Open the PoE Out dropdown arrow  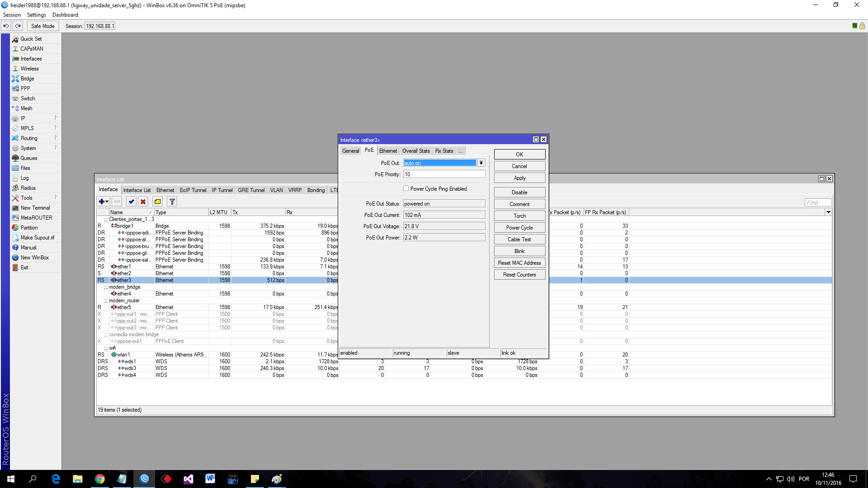(x=481, y=163)
